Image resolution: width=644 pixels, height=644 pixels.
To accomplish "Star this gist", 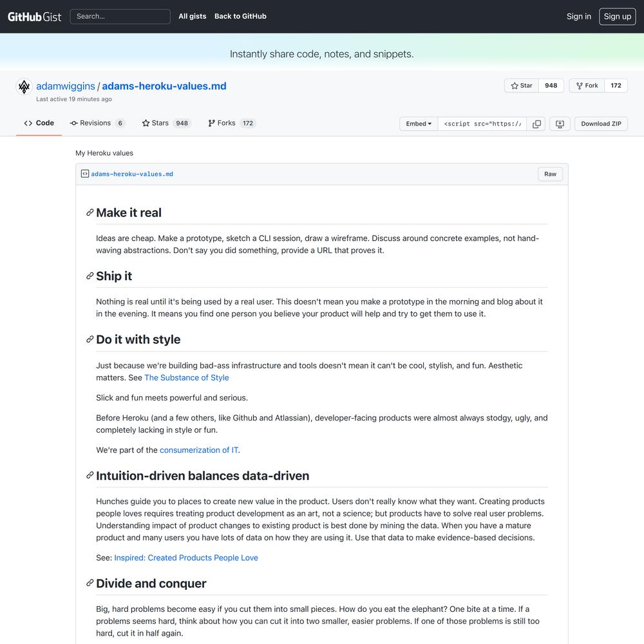I will (522, 86).
